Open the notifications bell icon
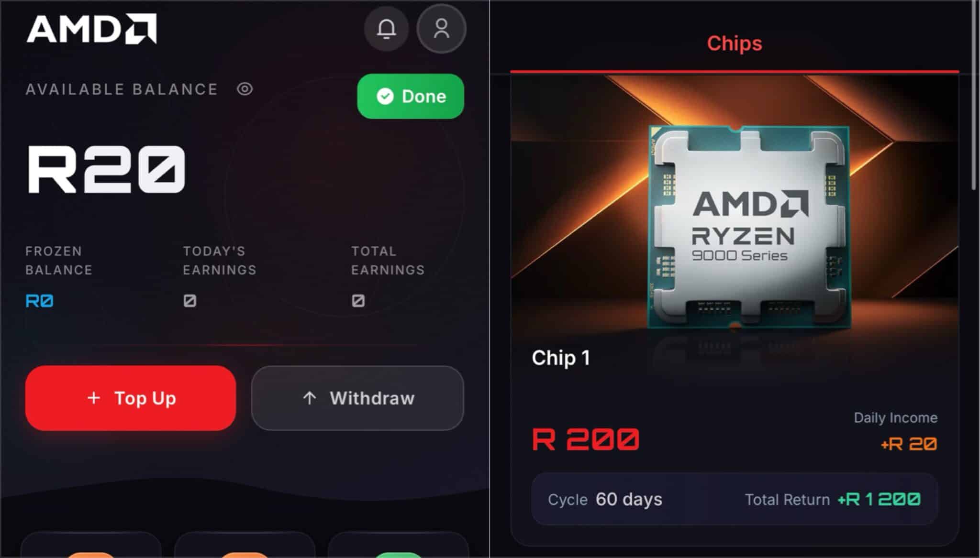980x558 pixels. (x=386, y=29)
